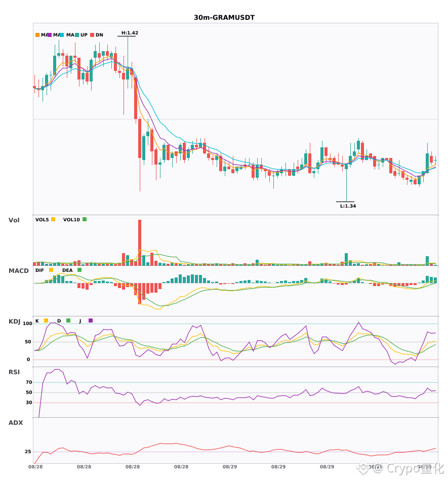Click the H:1.42 high price label
This screenshot has height=481, width=448.
(130, 33)
